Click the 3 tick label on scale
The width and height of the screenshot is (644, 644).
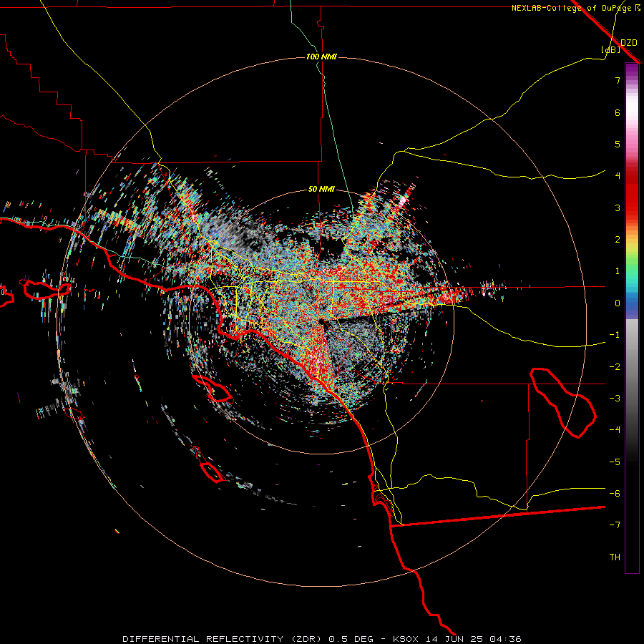[x=618, y=208]
